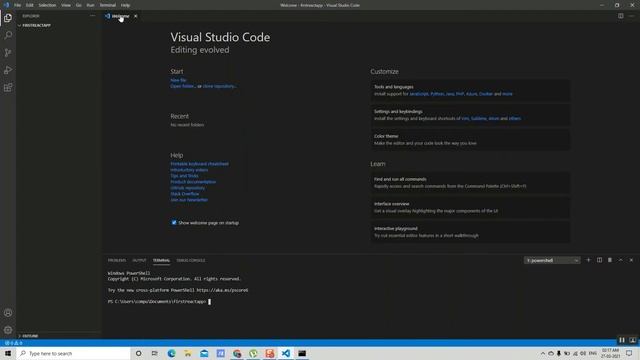640x360 pixels.
Task: Open Mail app from taskbar
Action: pyautogui.click(x=204, y=353)
